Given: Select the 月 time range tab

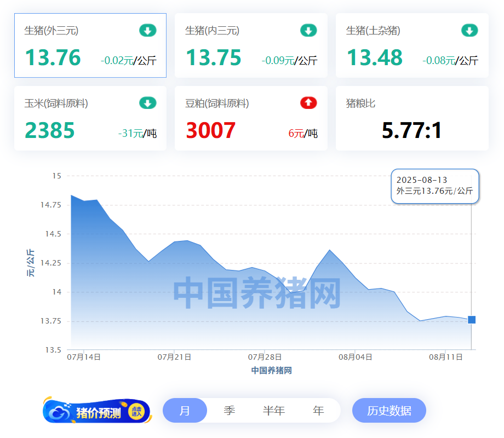Looking at the screenshot, I should click(x=185, y=411).
